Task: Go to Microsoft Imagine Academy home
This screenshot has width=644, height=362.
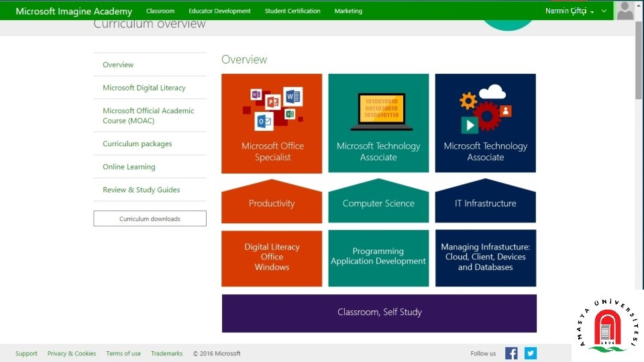Action: 74,11
